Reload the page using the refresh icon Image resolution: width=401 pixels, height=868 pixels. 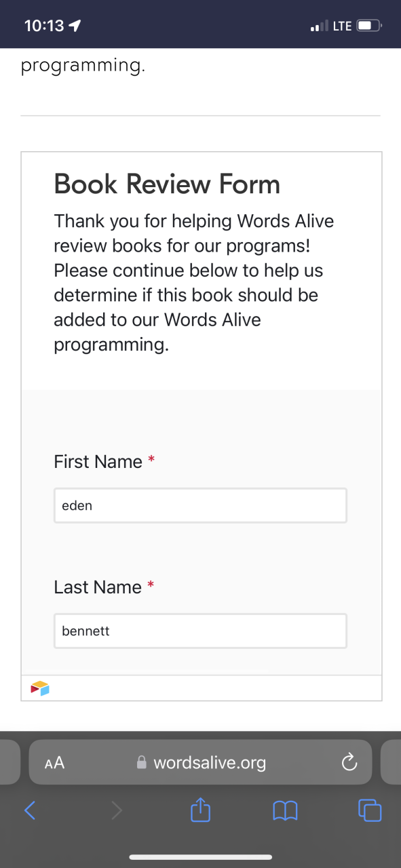pos(349,763)
